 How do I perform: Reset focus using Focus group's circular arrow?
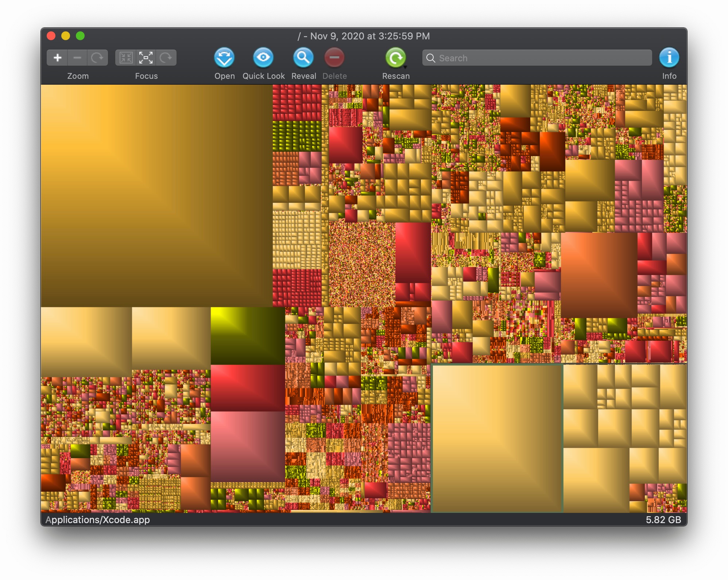coord(166,58)
